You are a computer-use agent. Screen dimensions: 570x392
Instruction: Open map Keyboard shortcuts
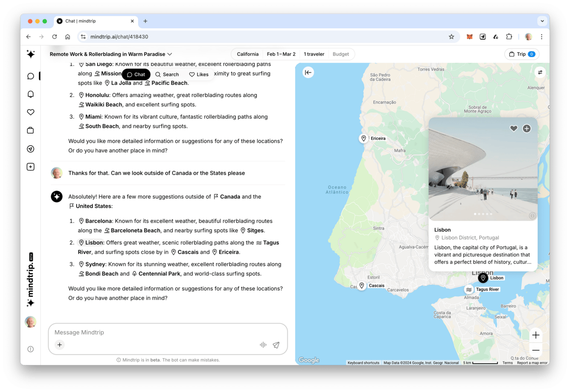[363, 363]
